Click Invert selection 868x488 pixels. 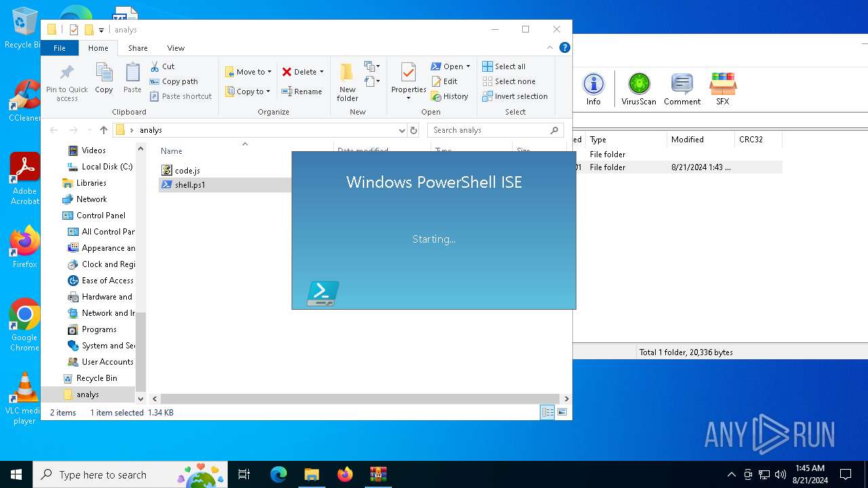pos(515,96)
